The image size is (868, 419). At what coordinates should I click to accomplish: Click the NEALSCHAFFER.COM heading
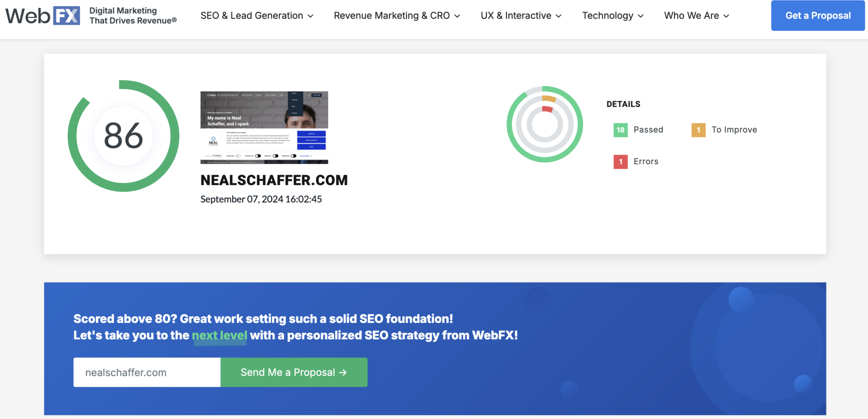click(x=274, y=180)
